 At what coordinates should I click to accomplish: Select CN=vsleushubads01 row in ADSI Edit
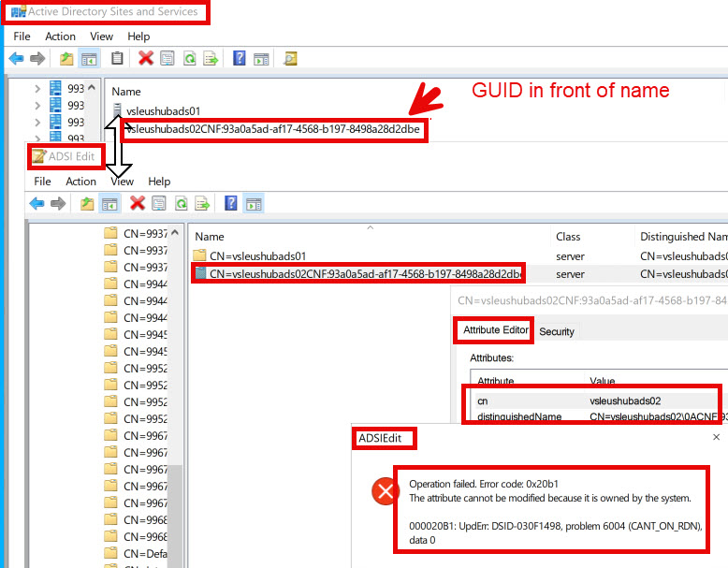pos(257,255)
